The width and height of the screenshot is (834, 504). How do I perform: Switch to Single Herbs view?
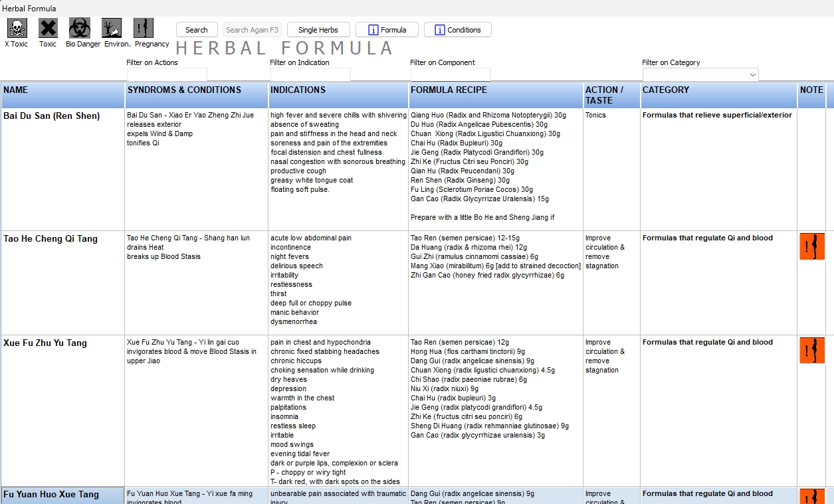[x=318, y=29]
